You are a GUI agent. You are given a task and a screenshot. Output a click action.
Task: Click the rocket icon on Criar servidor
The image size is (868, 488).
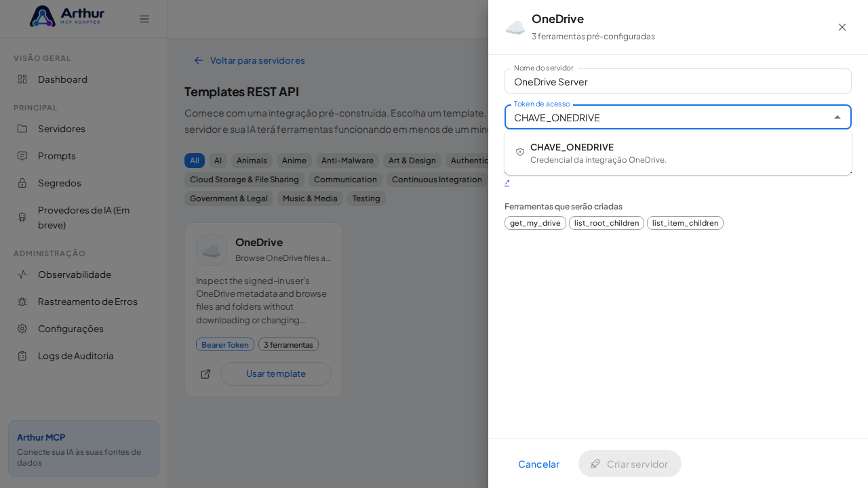(595, 464)
